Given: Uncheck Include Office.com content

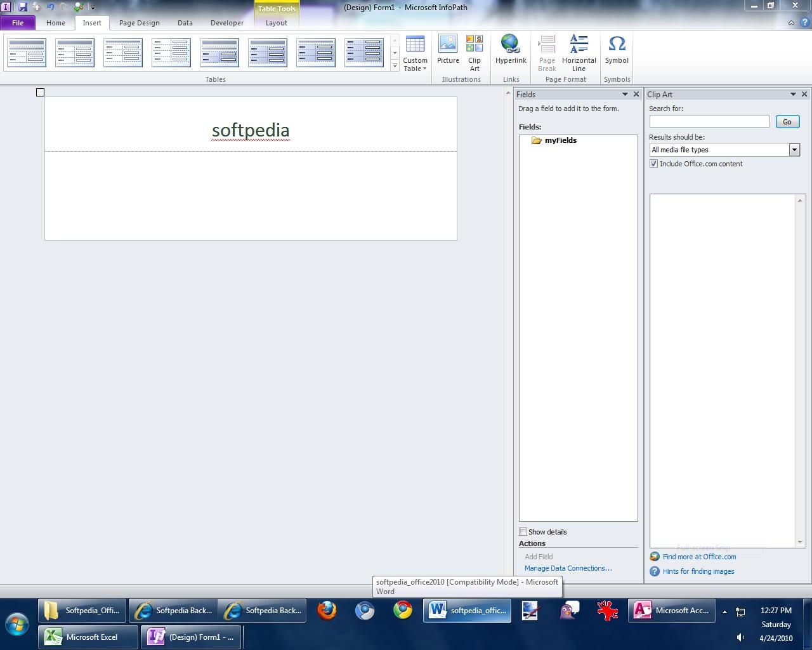Looking at the screenshot, I should pyautogui.click(x=653, y=164).
